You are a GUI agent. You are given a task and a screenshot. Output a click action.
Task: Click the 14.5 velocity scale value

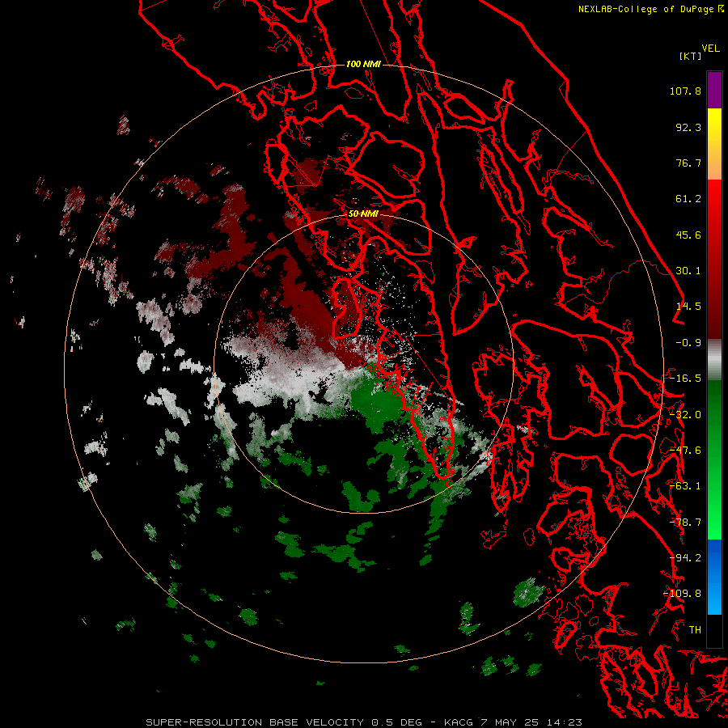pyautogui.click(x=688, y=307)
